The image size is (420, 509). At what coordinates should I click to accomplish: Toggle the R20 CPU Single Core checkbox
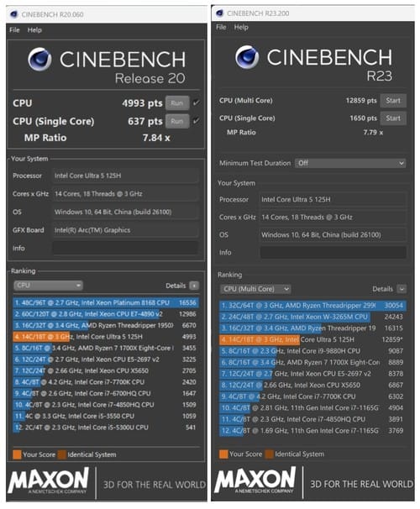pyautogui.click(x=196, y=121)
